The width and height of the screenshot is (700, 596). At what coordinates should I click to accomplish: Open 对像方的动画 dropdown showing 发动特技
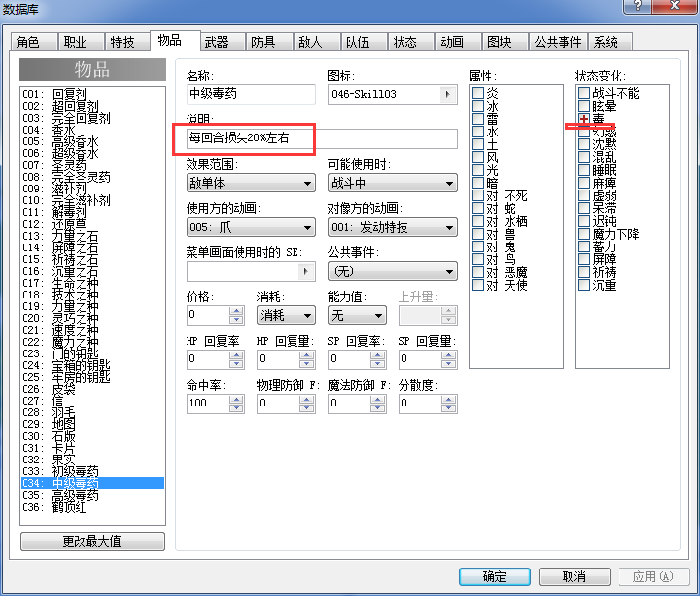(x=393, y=227)
